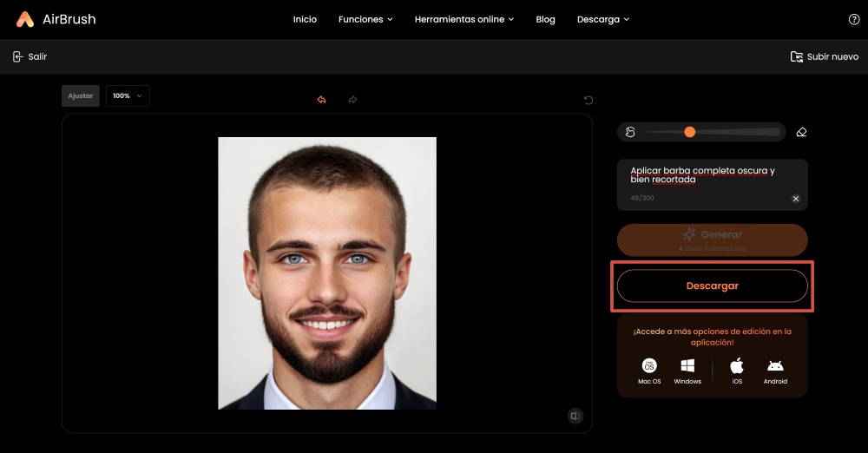Click the Windows download icon
This screenshot has width=868, height=453.
pyautogui.click(x=687, y=365)
